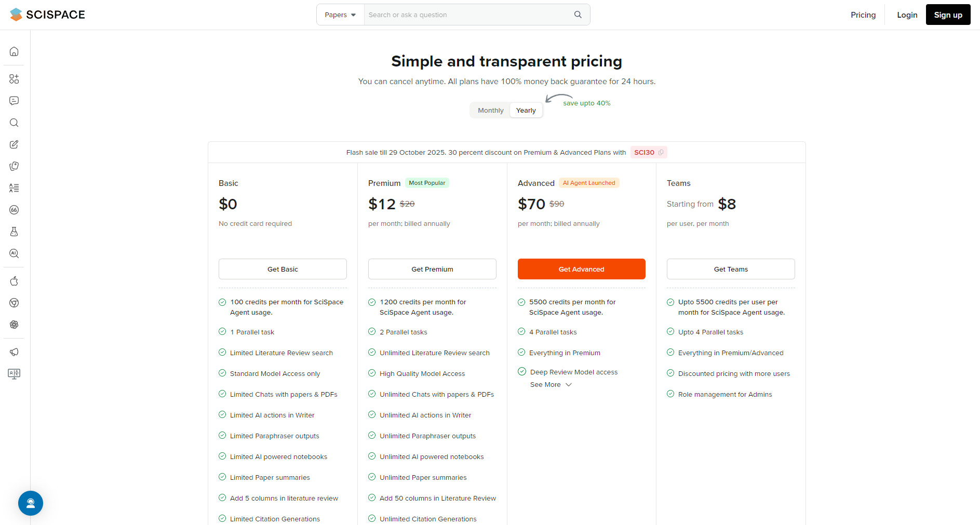Open the Papers search-type dropdown

(340, 15)
